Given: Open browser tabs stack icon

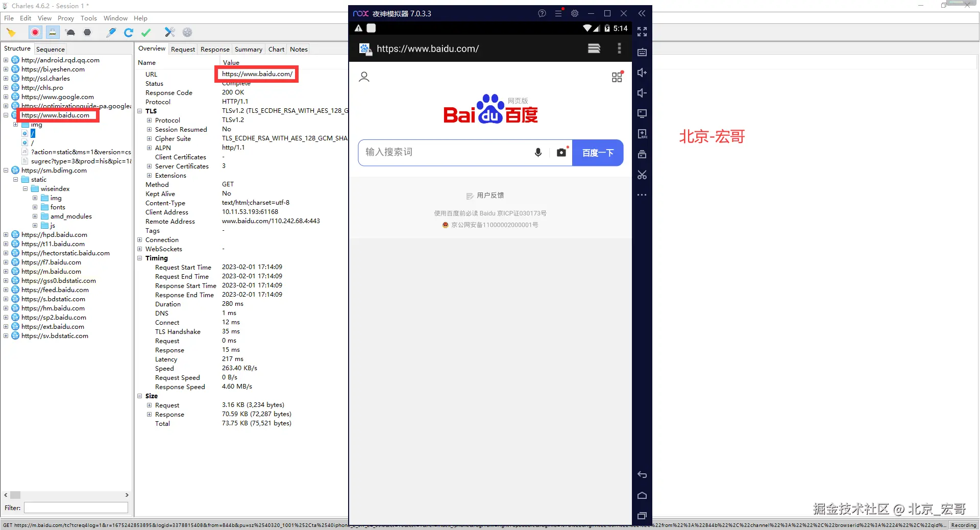Looking at the screenshot, I should pyautogui.click(x=594, y=49).
